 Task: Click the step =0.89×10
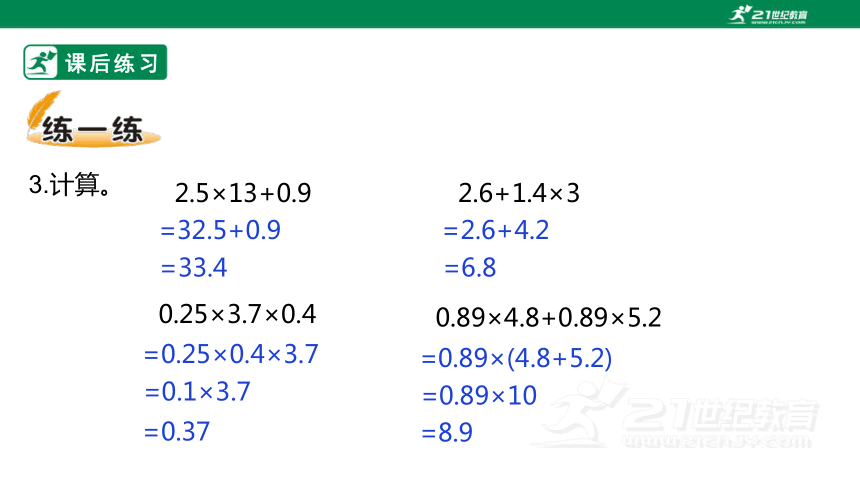coord(479,396)
